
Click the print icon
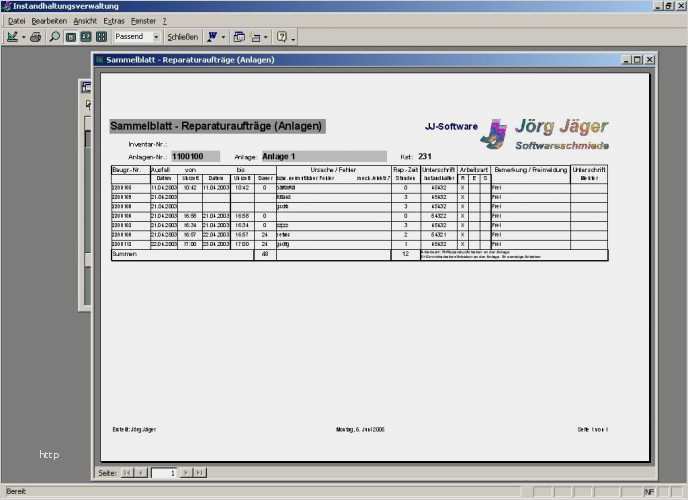[36, 37]
